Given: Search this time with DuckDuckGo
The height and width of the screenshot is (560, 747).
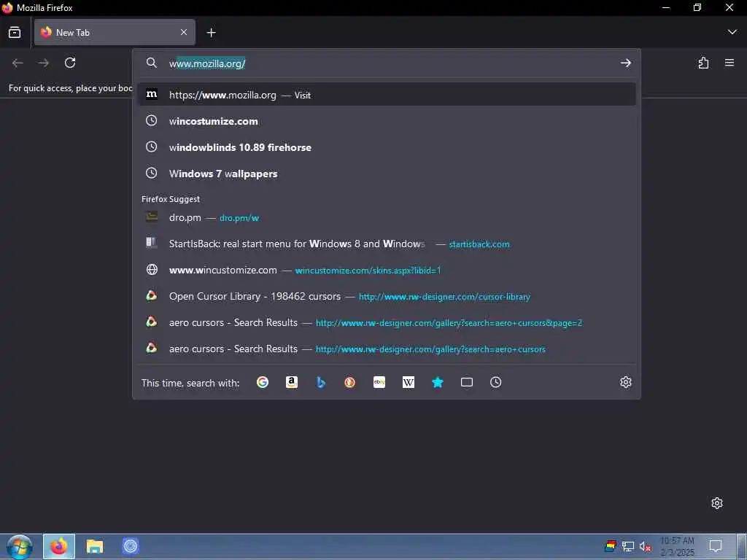Looking at the screenshot, I should click(349, 382).
